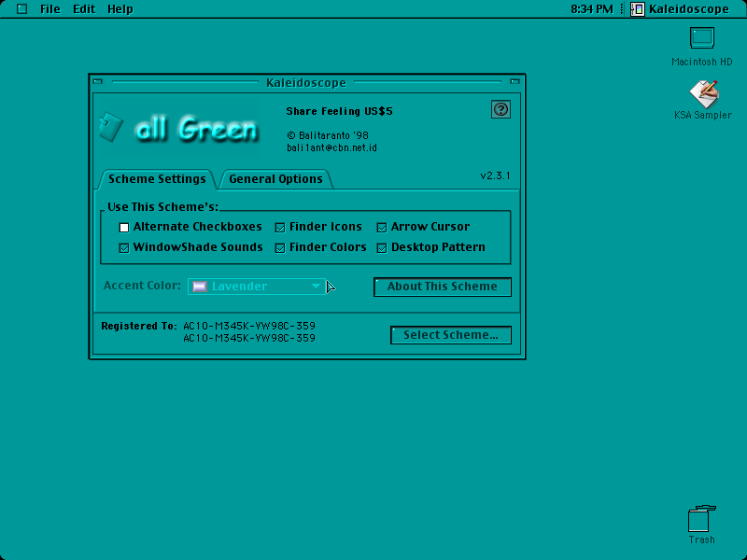Screen dimensions: 747x560
Task: Open the Kaleidoscope application switcher menu
Action: click(680, 9)
